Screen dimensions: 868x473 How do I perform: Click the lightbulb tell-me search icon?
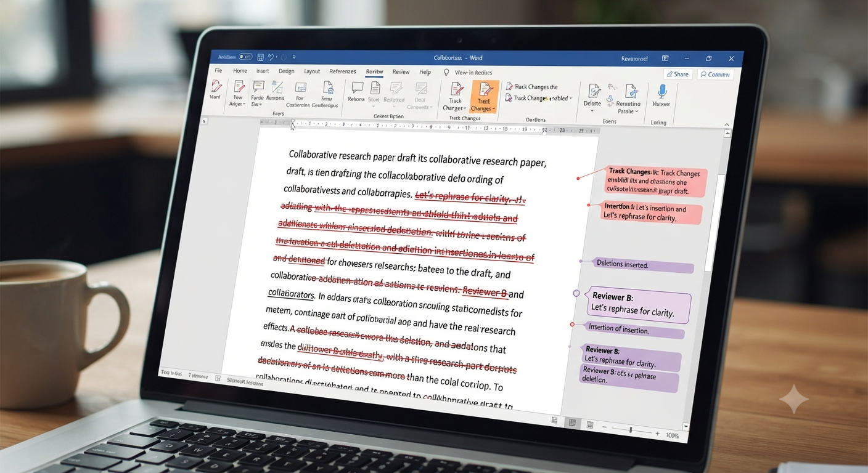point(446,73)
